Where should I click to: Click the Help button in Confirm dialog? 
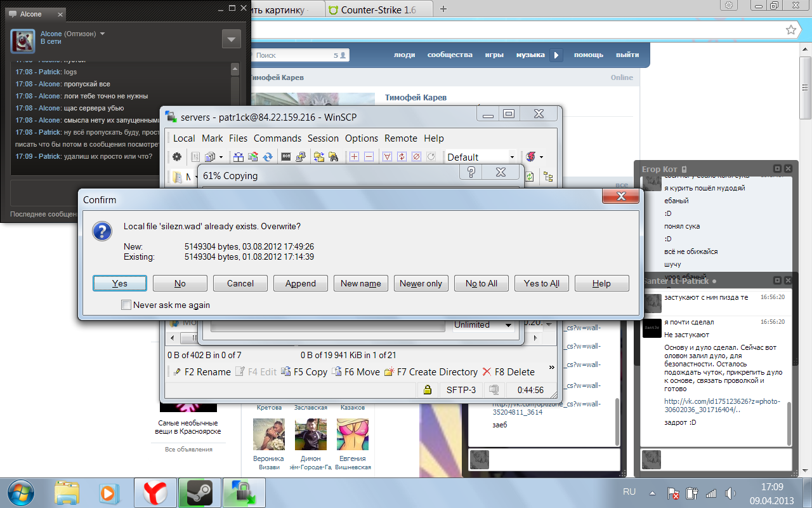[602, 283]
